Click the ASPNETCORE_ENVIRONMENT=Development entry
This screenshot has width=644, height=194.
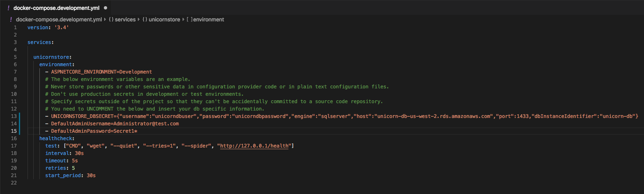(101, 72)
